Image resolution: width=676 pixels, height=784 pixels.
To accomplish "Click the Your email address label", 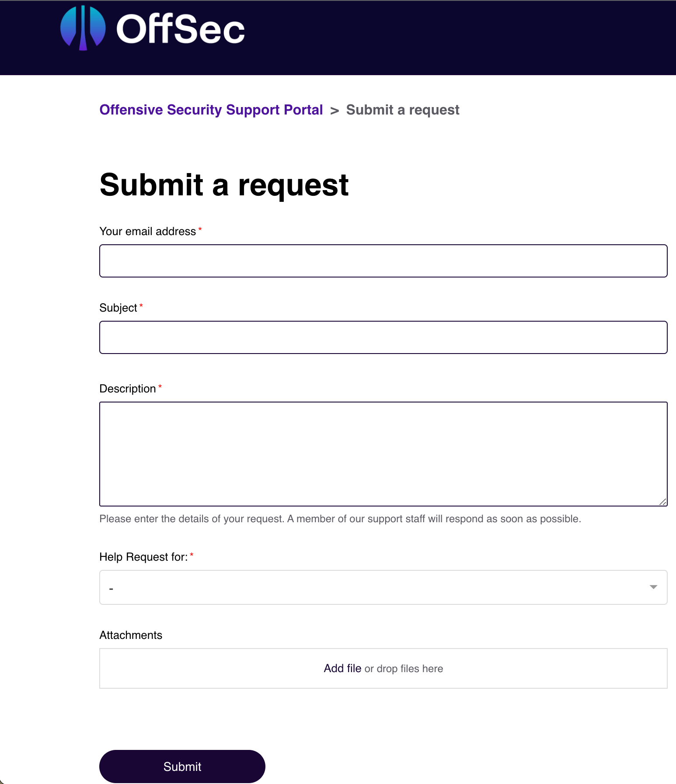I will coord(148,231).
